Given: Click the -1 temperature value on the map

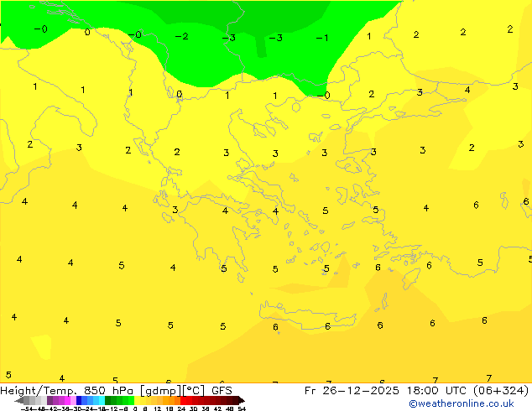Looking at the screenshot, I should pos(322,38).
